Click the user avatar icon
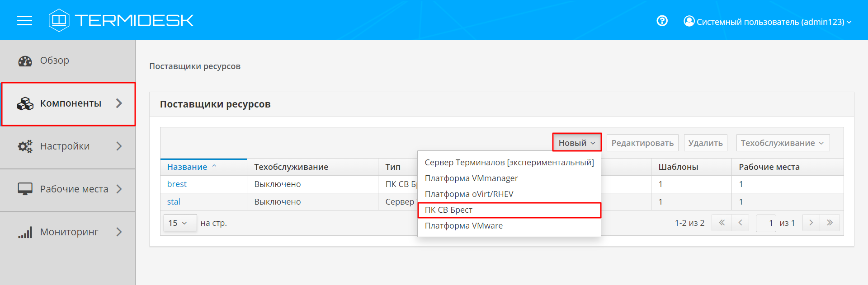The height and width of the screenshot is (285, 868). point(689,21)
